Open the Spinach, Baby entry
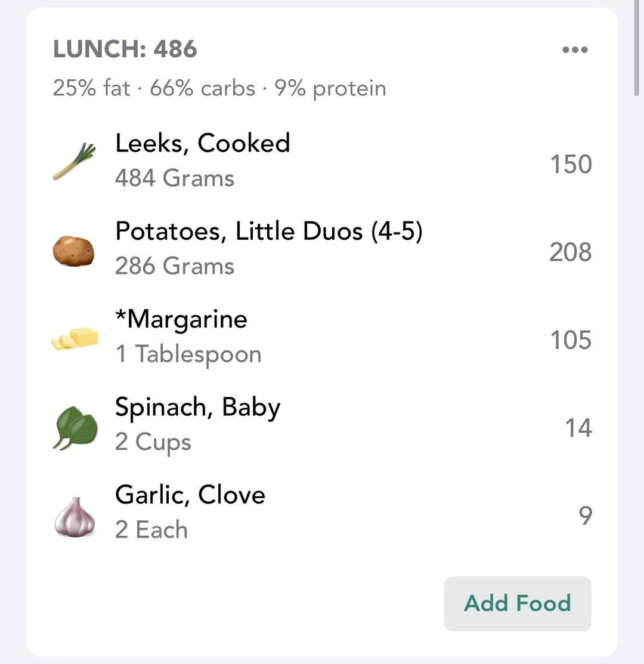 tap(197, 407)
